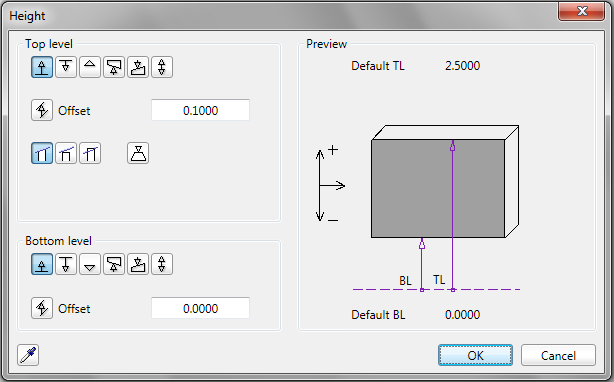Click the taper trapezoid icon
614x382 pixels.
(138, 153)
